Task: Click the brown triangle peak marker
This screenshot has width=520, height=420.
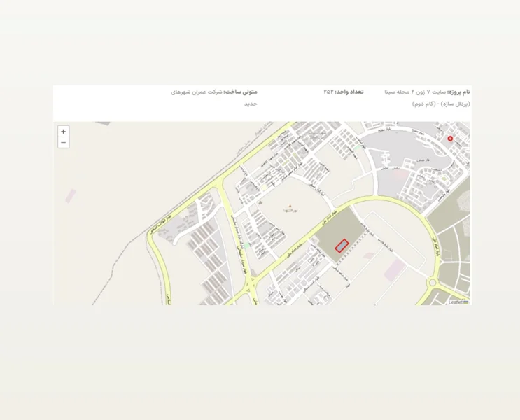Action: [x=290, y=205]
